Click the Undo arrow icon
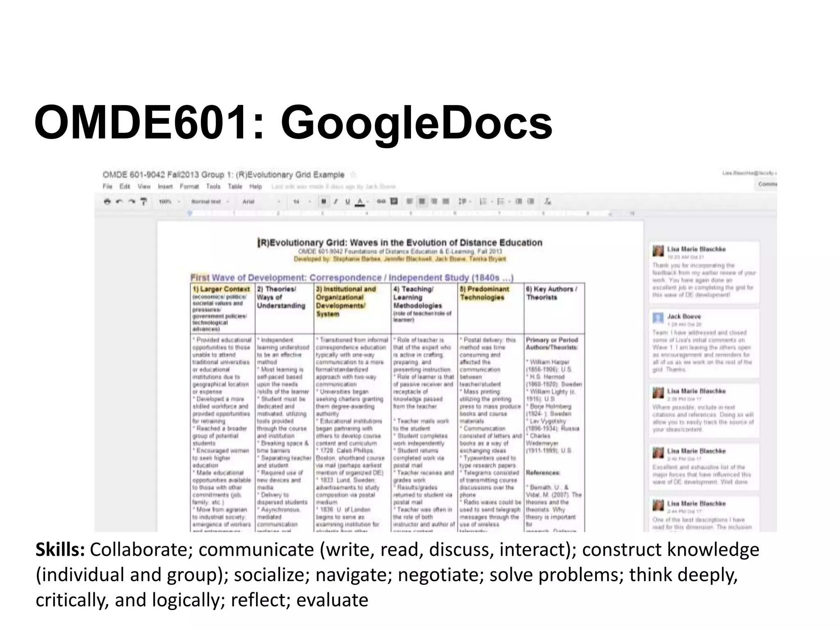This screenshot has height=630, width=840. (119, 201)
